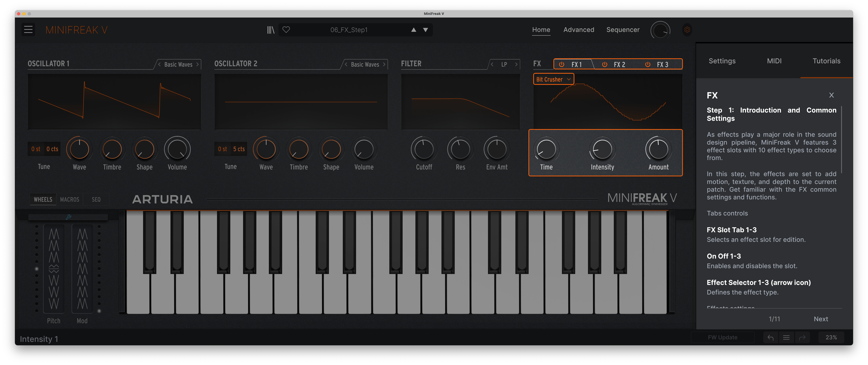
Task: Click the Oscillator 1 Shape knob
Action: tap(145, 149)
